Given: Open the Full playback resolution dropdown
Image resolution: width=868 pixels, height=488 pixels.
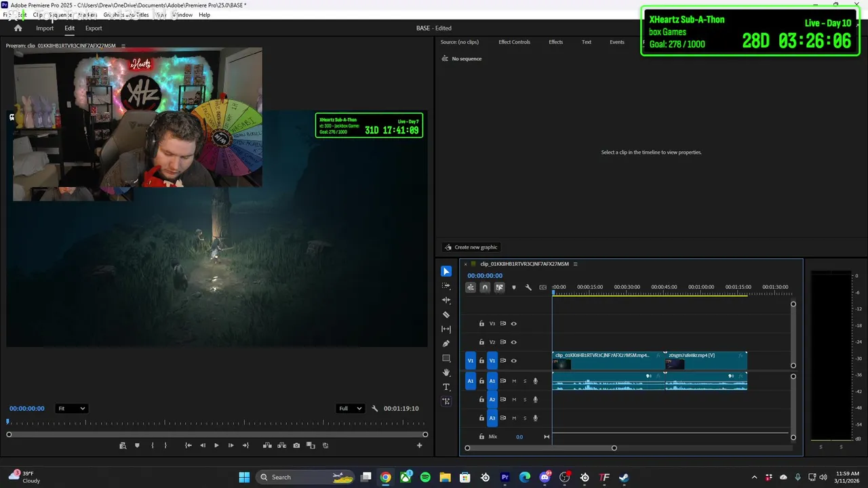Looking at the screenshot, I should click(351, 409).
